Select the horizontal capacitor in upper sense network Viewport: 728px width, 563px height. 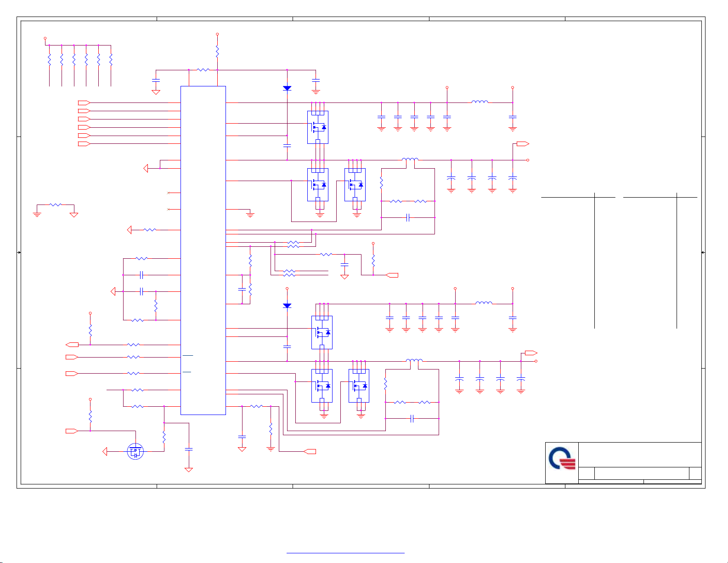(408, 217)
